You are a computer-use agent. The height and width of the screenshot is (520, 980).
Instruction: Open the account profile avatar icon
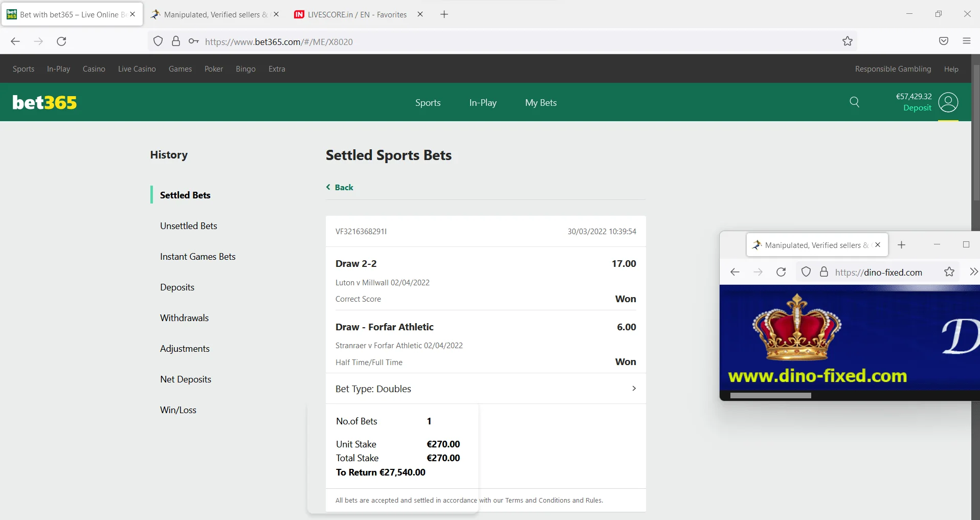948,102
